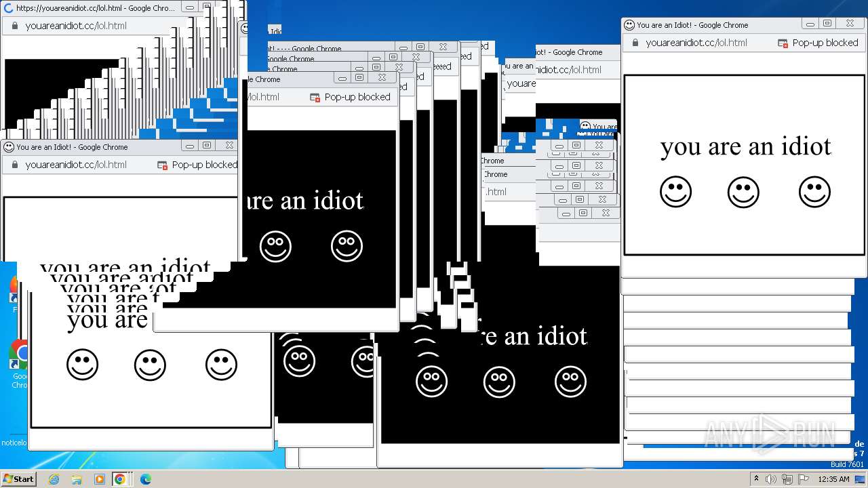Screen dimensions: 868x488
Task: Click the Pop-up blocked icon in middle black window
Action: tap(315, 97)
